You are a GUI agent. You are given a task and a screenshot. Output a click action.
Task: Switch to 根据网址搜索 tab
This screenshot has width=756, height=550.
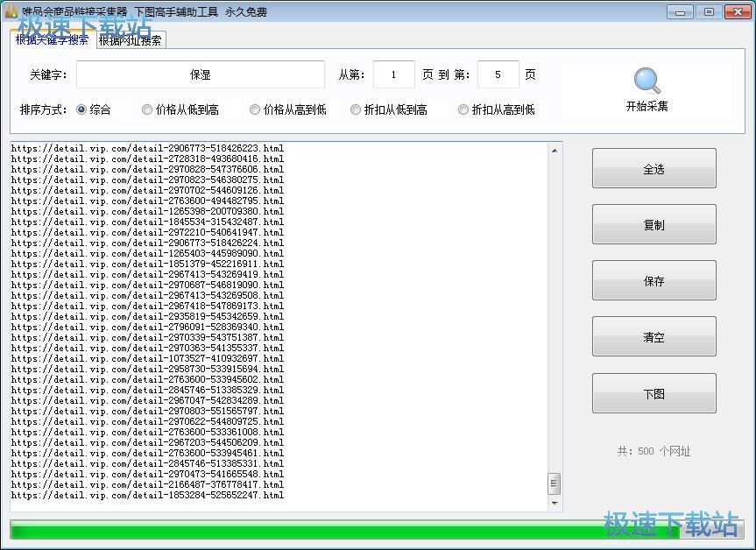[x=131, y=40]
